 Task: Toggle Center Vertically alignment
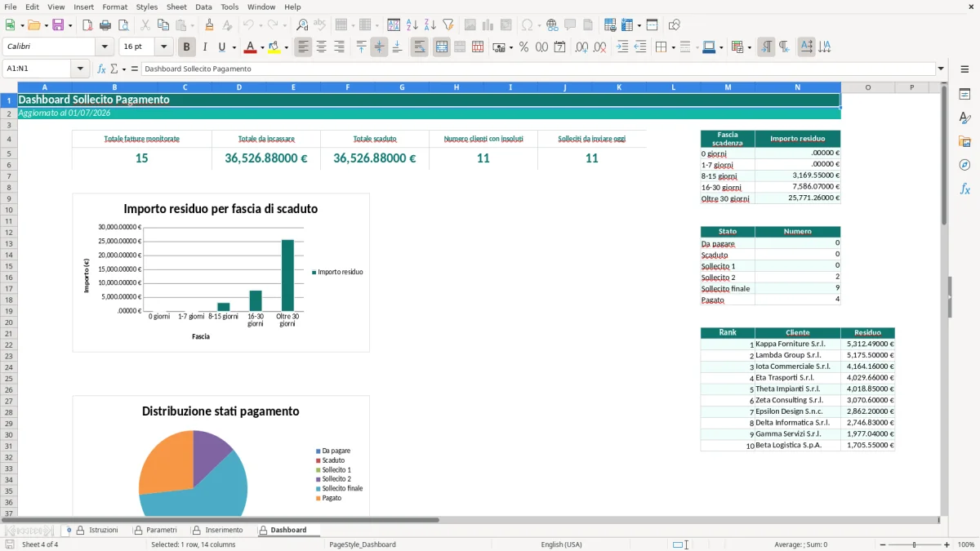[379, 47]
